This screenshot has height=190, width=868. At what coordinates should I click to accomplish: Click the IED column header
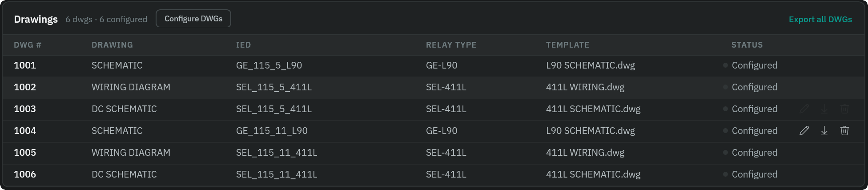coord(243,45)
